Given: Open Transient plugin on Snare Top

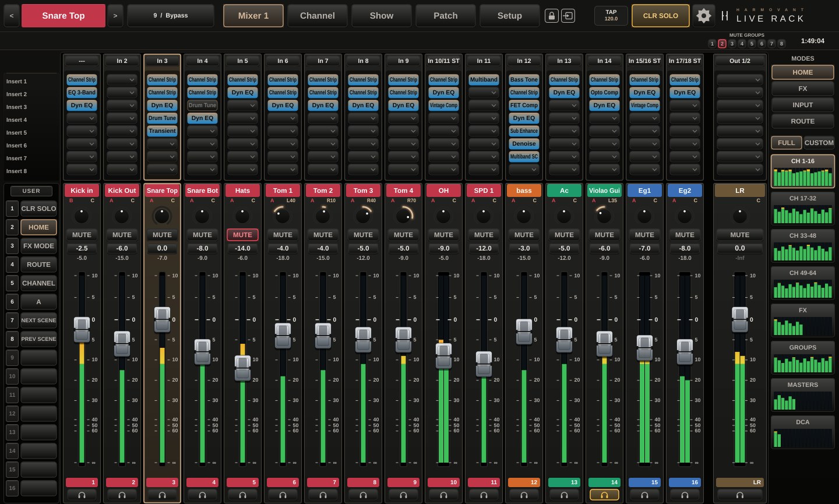Looking at the screenshot, I should click(x=162, y=131).
